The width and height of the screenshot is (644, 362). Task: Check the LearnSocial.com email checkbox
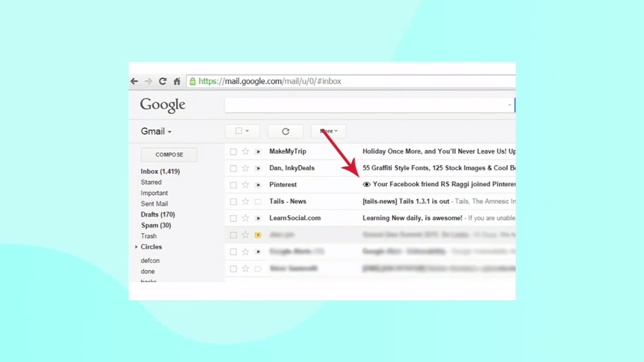click(x=233, y=218)
